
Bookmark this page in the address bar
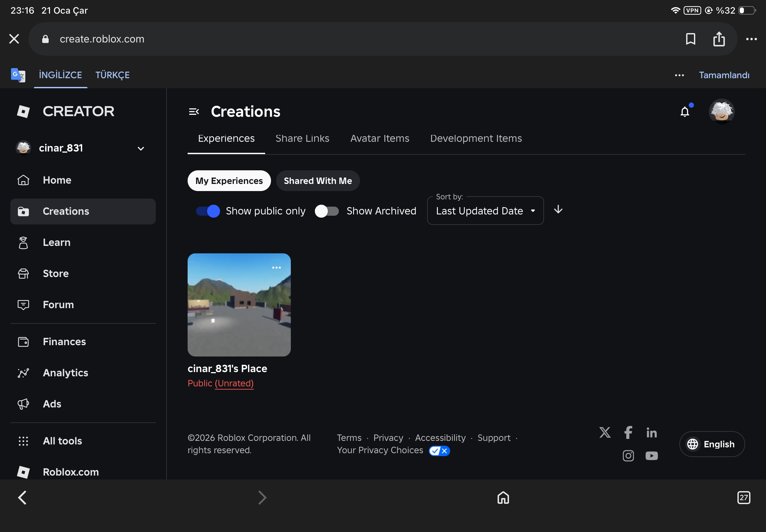pos(690,39)
